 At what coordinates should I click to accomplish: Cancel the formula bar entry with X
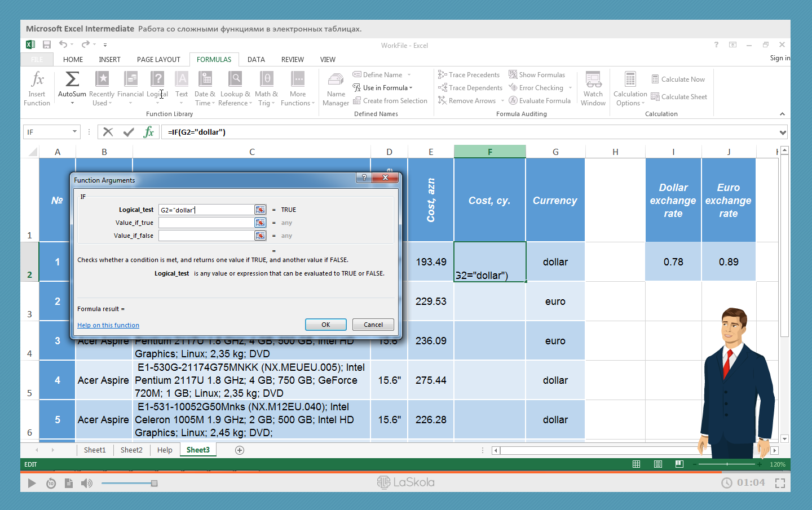pyautogui.click(x=108, y=132)
